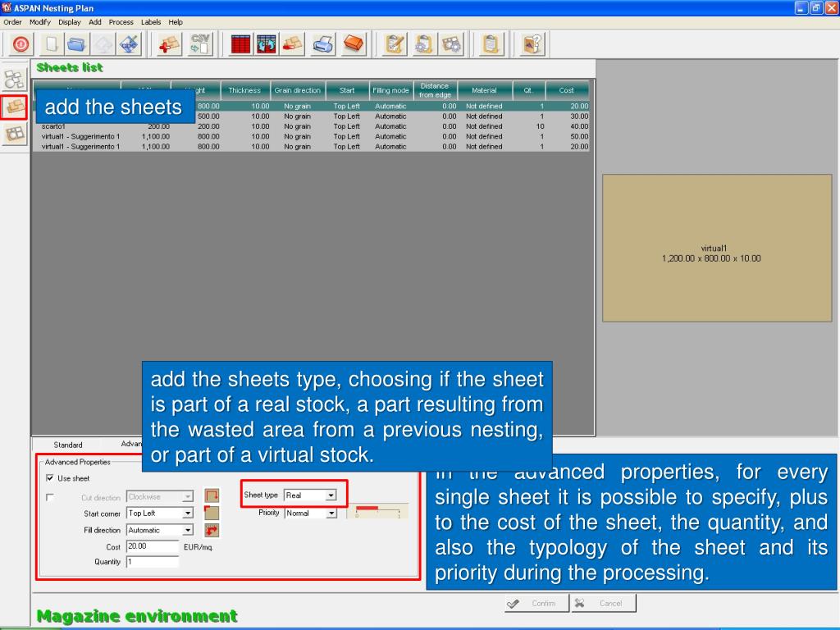Expand the Priority dropdown
840x630 pixels.
(331, 514)
